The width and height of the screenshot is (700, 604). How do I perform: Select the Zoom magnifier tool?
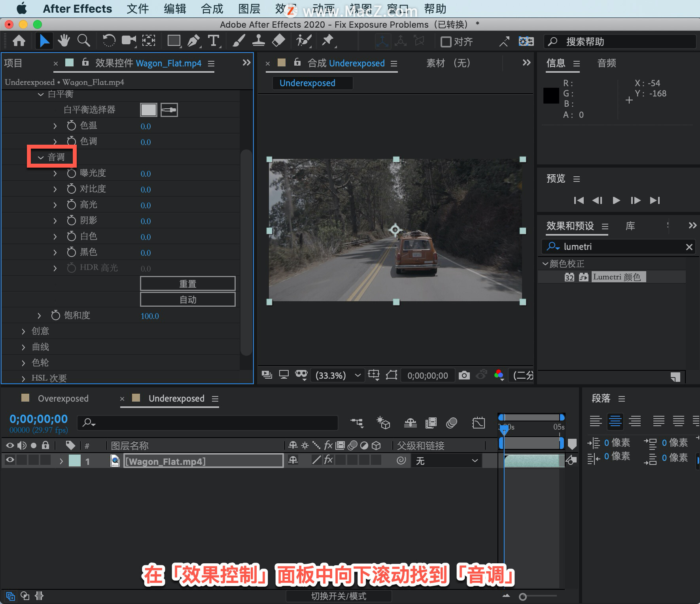pyautogui.click(x=83, y=41)
